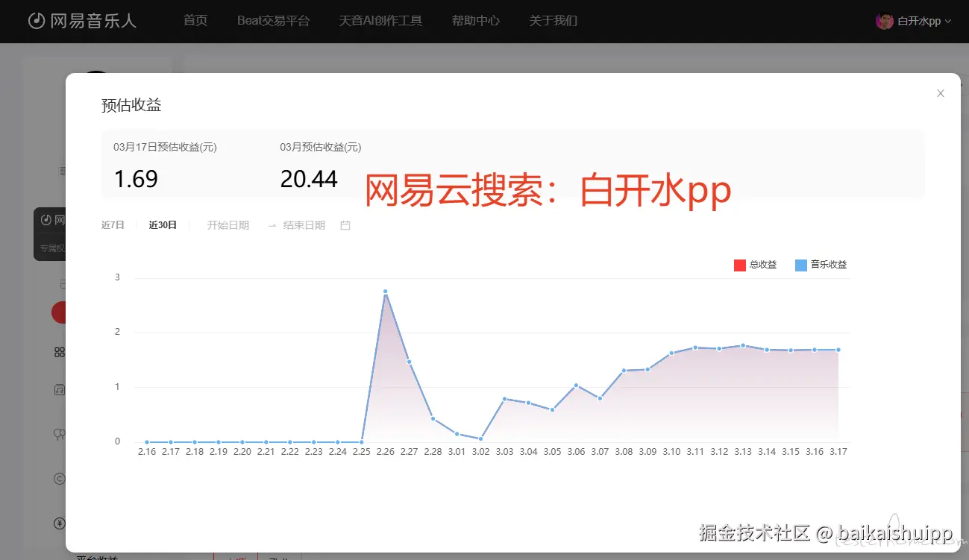The image size is (969, 560).
Task: Expand the 白开水pp account dropdown
Action: point(924,21)
